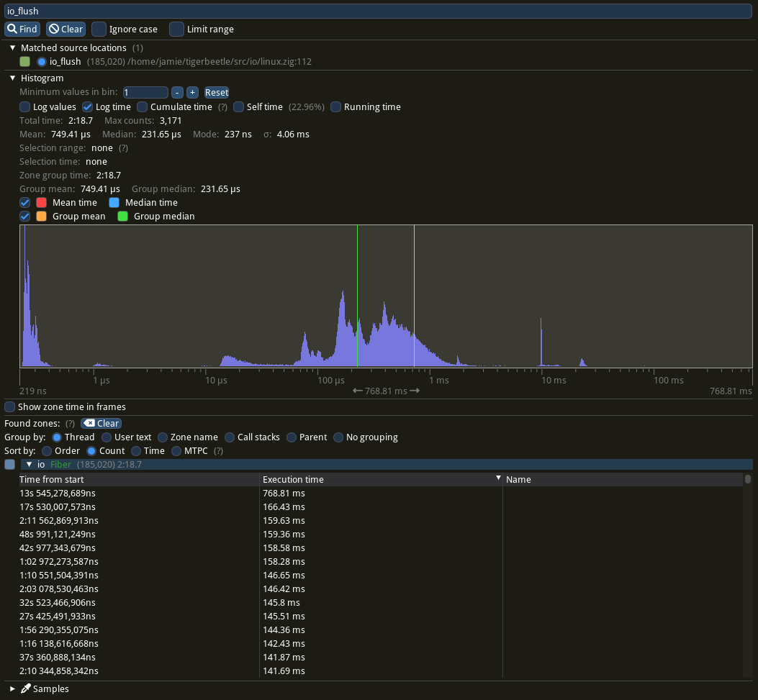The width and height of the screenshot is (758, 700).
Task: Collapse the Histogram section
Action: 12,78
